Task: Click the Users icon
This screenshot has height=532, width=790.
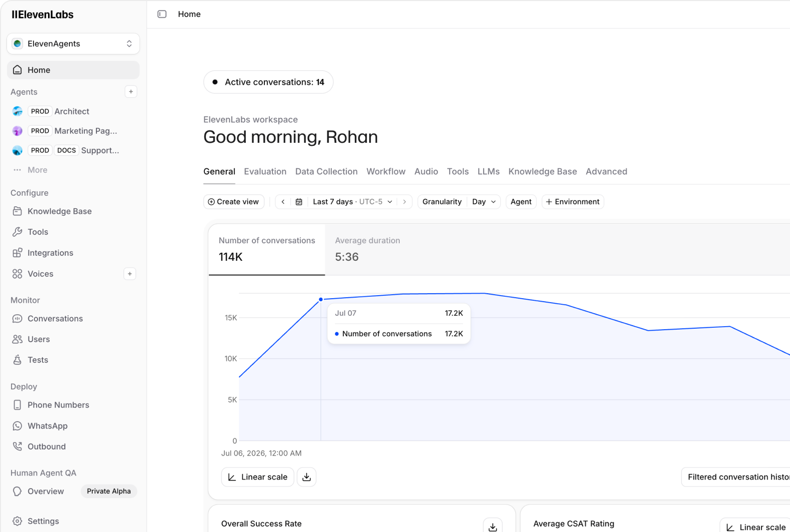Action: pos(17,339)
